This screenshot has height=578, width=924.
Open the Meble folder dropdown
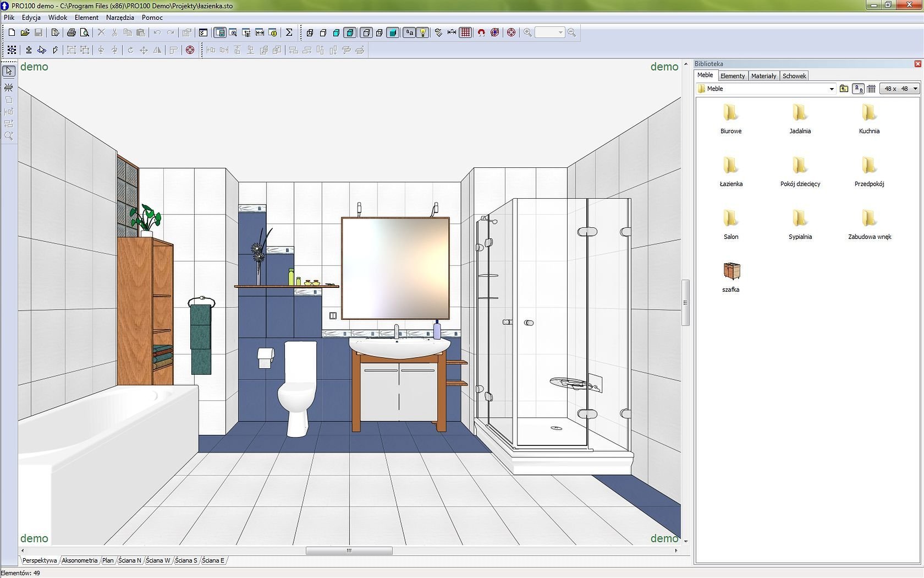(831, 89)
